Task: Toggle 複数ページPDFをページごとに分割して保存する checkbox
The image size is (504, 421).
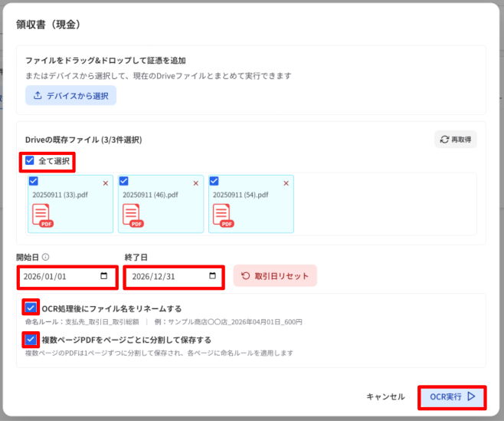Action: point(31,339)
